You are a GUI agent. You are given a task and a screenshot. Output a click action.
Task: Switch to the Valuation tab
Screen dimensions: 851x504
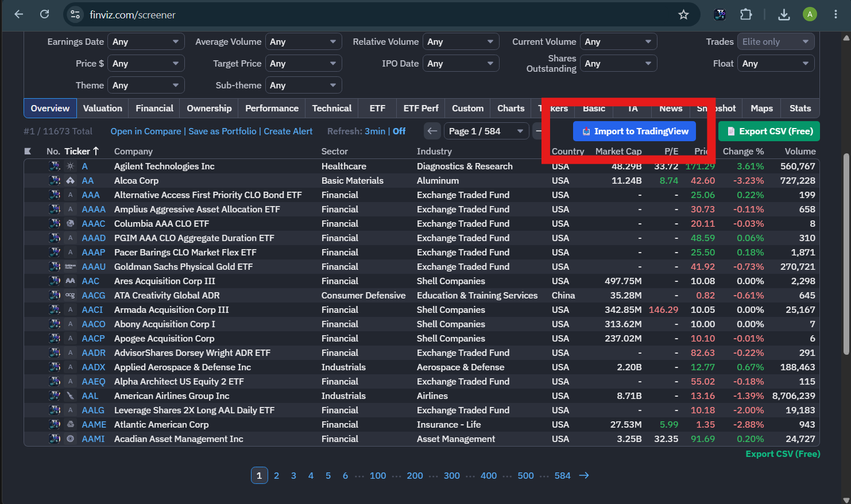click(102, 108)
